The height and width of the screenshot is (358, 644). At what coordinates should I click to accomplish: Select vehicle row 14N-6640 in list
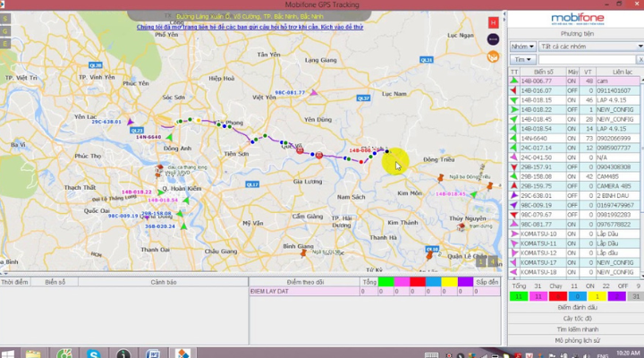tap(574, 138)
